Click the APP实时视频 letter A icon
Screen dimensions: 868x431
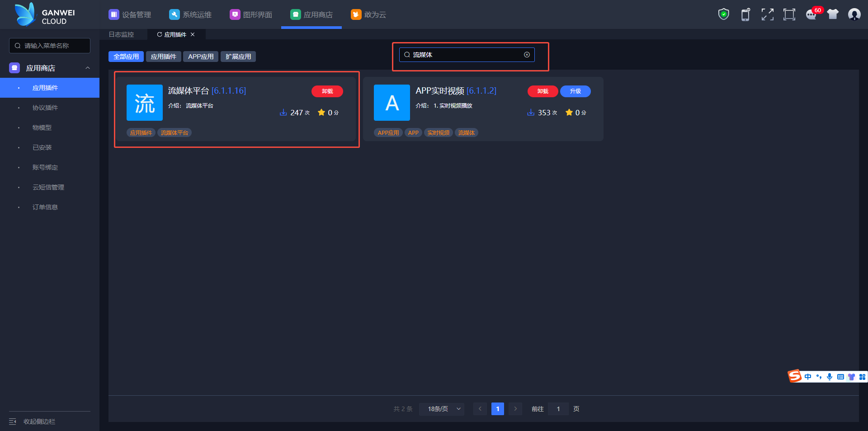(392, 103)
